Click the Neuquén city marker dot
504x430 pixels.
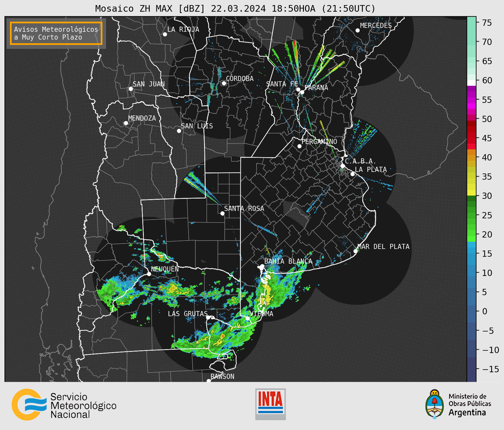pos(149,274)
